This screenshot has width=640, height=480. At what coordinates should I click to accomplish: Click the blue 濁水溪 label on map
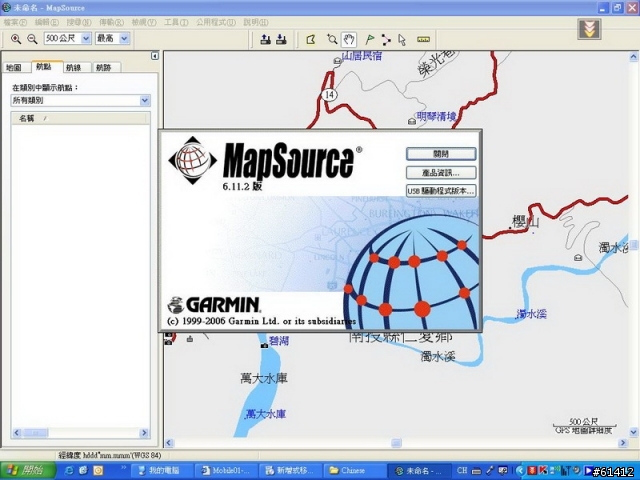(531, 314)
